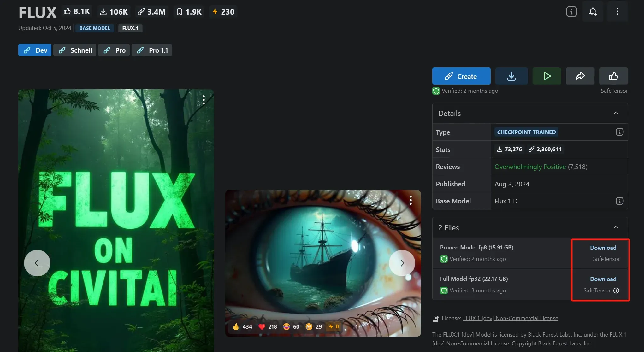The width and height of the screenshot is (644, 352).
Task: Switch to the Pro version tab
Action: (x=114, y=50)
